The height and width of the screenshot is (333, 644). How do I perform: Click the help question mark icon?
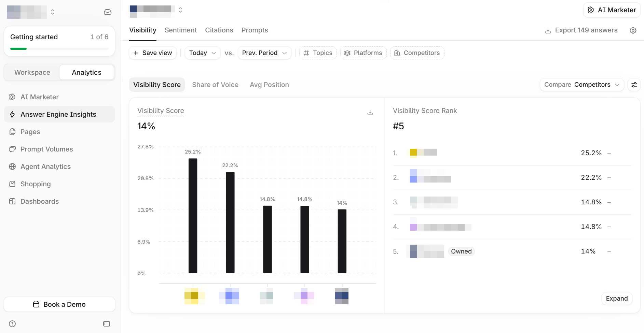tap(12, 324)
